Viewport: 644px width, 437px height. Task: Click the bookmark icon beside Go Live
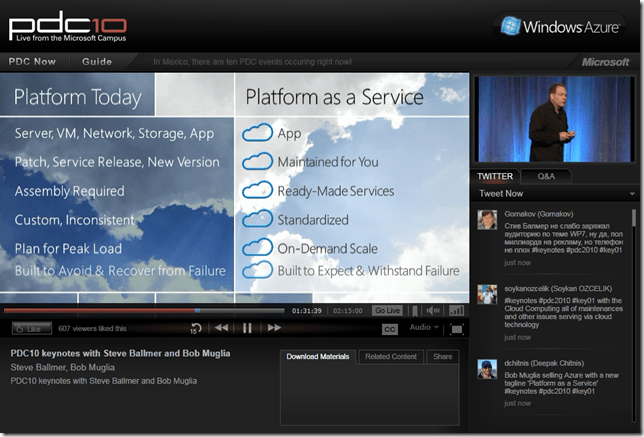(x=415, y=310)
